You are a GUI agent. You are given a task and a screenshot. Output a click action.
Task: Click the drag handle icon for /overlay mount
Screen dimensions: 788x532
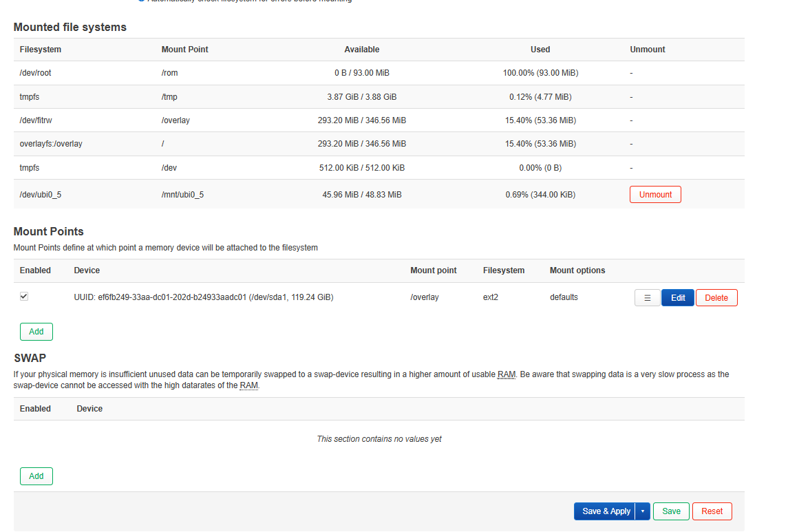pos(647,298)
